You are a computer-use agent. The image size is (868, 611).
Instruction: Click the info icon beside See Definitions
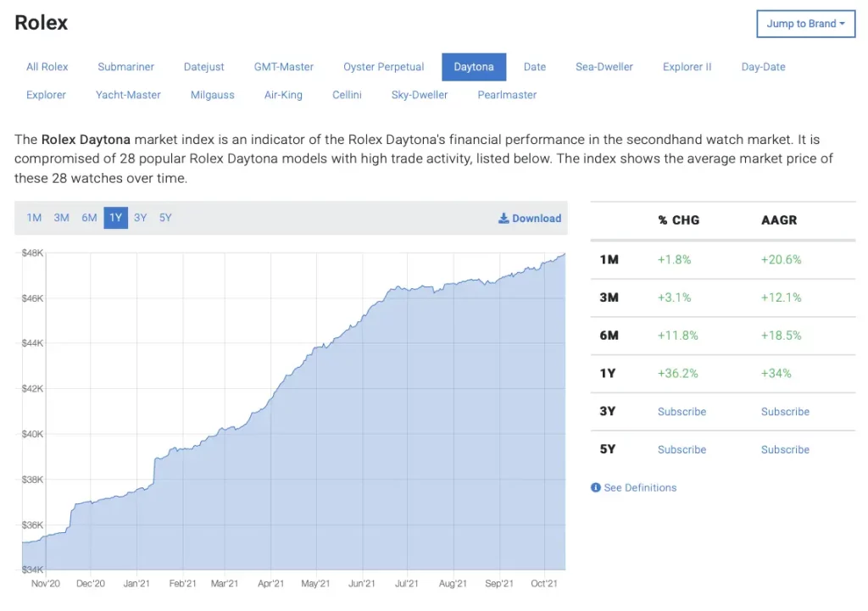(x=596, y=487)
